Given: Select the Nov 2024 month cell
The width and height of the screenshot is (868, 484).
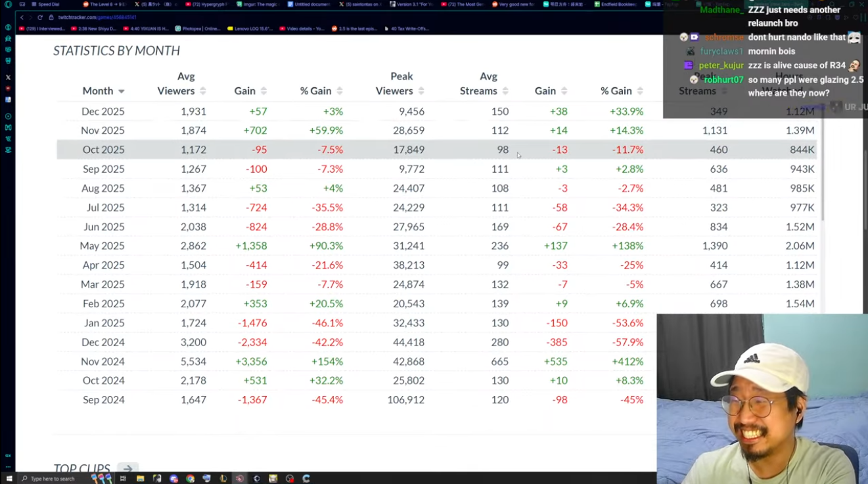Looking at the screenshot, I should pos(103,362).
